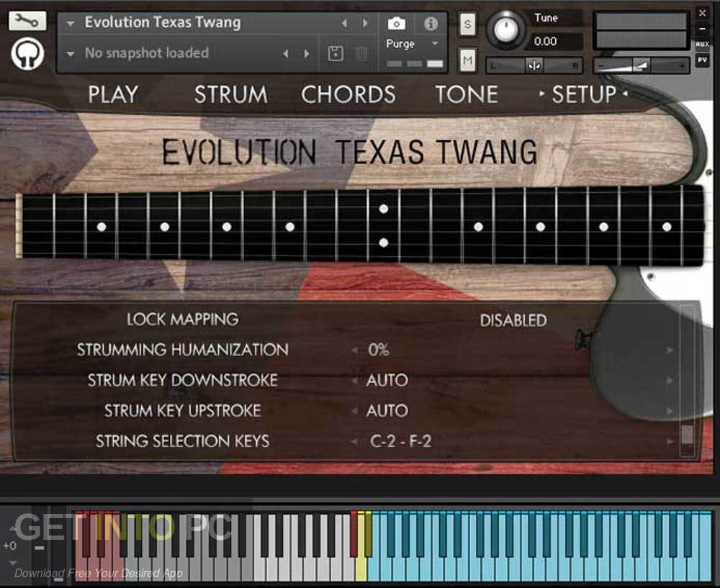Switch to the CHORDS tab
Screen dimensions: 720x588
348,94
